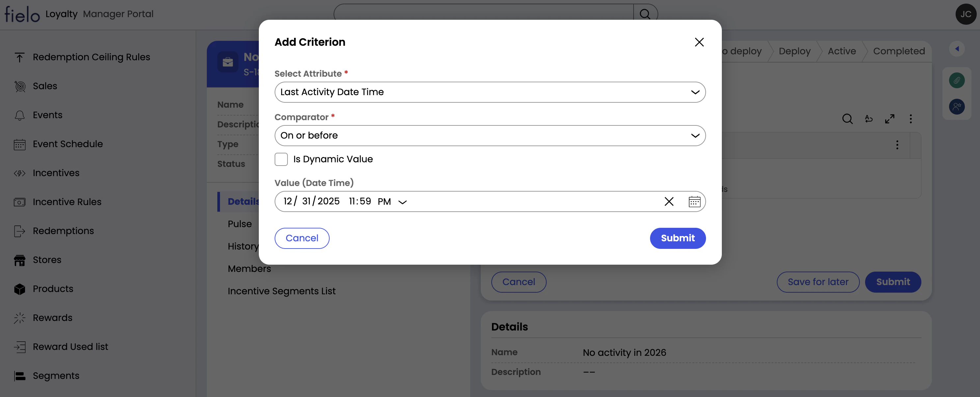Open the expand-to-fullscreen arrows icon
Viewport: 980px width, 397px height.
pyautogui.click(x=890, y=119)
